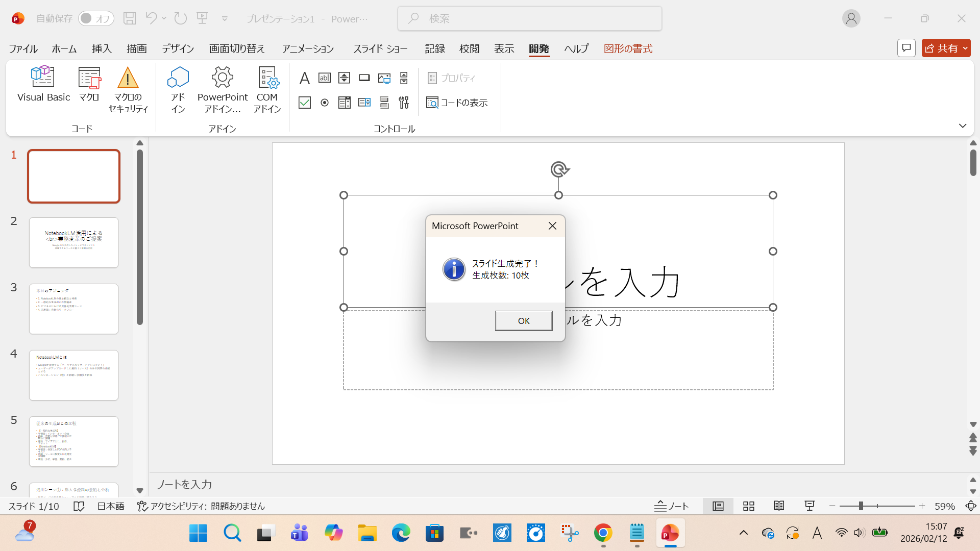Collapse the ribbon with the chevron
The image size is (980, 551).
pyautogui.click(x=963, y=126)
